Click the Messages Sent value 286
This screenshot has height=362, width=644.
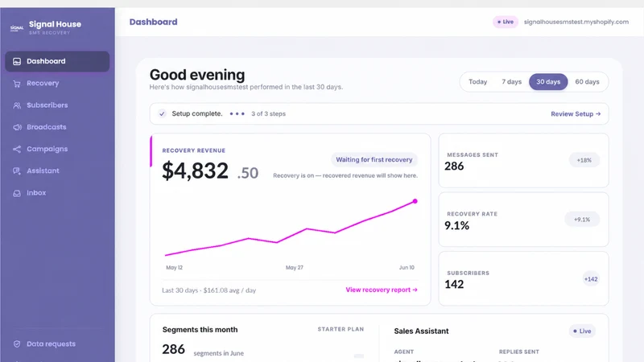click(454, 167)
